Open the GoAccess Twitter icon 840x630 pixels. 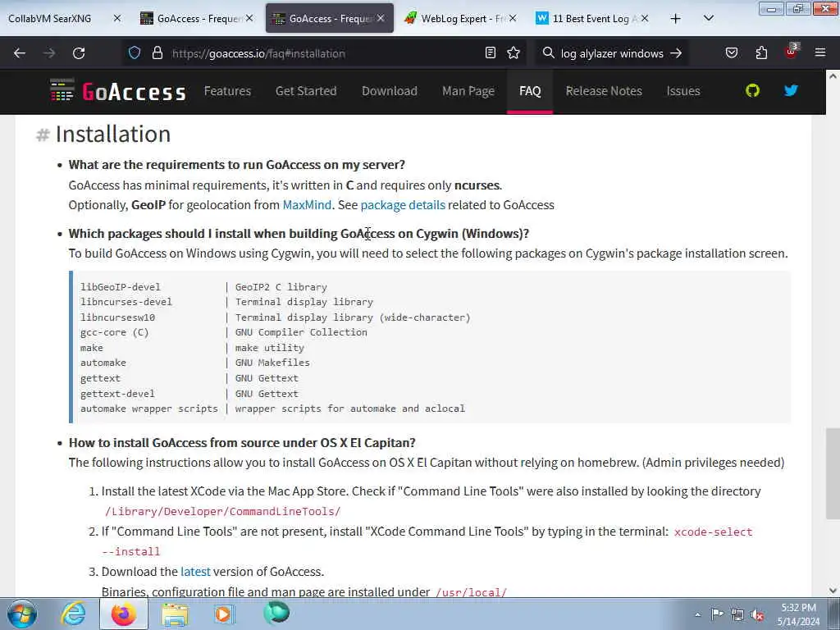coord(791,90)
